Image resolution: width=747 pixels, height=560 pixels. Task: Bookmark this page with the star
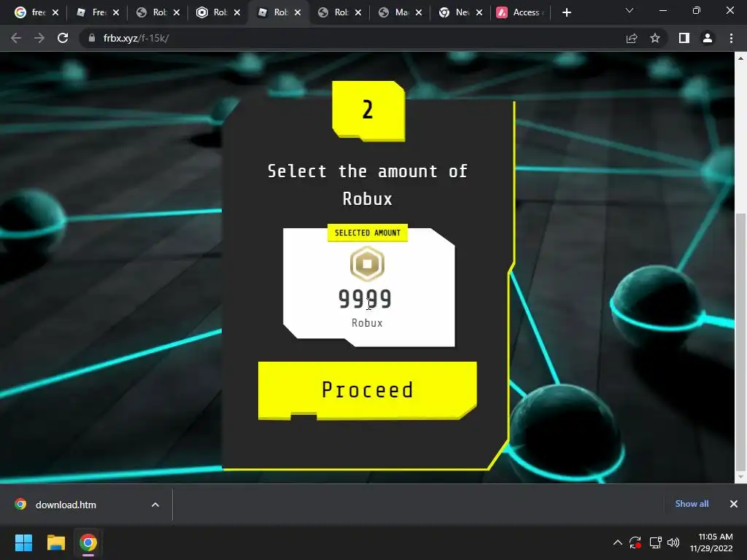pyautogui.click(x=655, y=38)
